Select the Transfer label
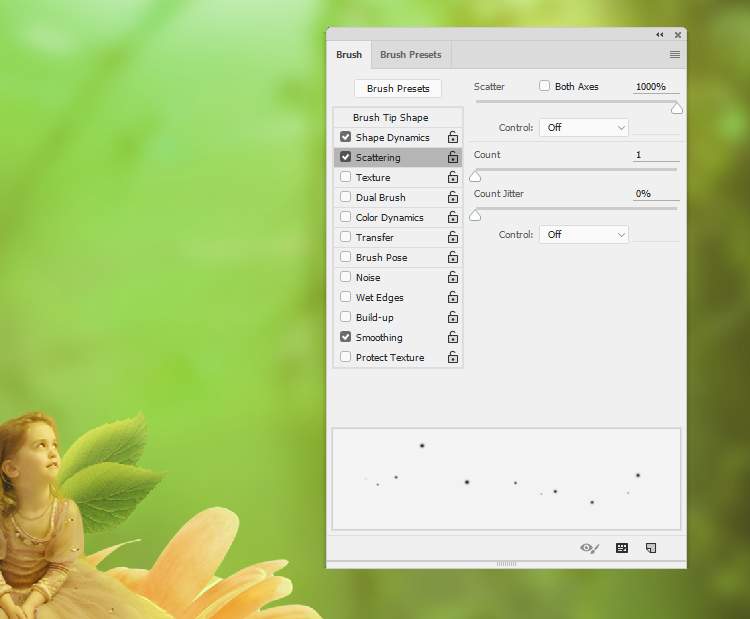This screenshot has width=750, height=619. point(375,237)
